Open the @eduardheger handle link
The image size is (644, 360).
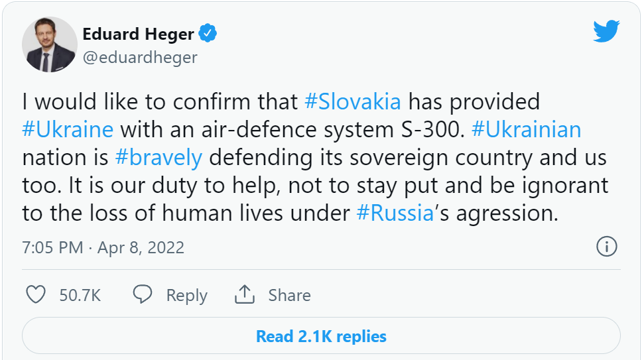coord(139,57)
